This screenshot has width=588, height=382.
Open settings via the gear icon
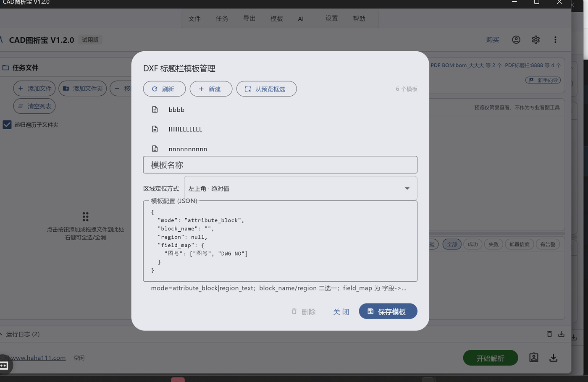535,39
